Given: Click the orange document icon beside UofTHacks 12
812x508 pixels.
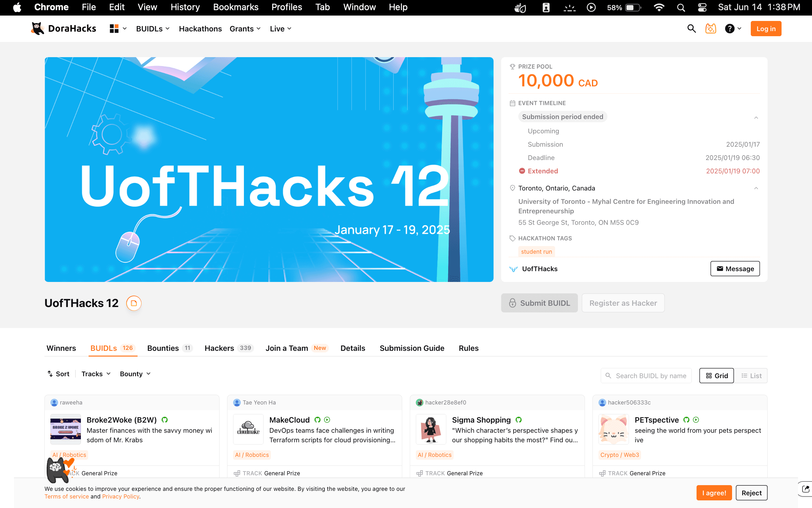Looking at the screenshot, I should tap(134, 303).
